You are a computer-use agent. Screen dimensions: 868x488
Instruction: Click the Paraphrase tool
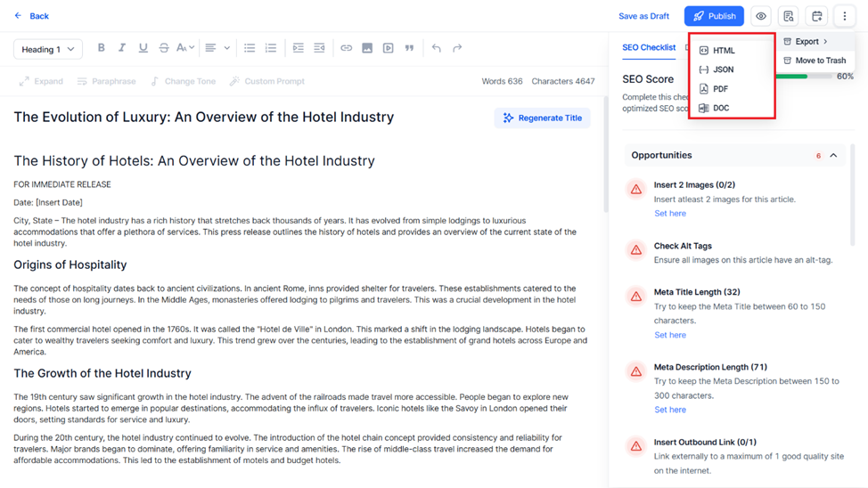pos(106,81)
